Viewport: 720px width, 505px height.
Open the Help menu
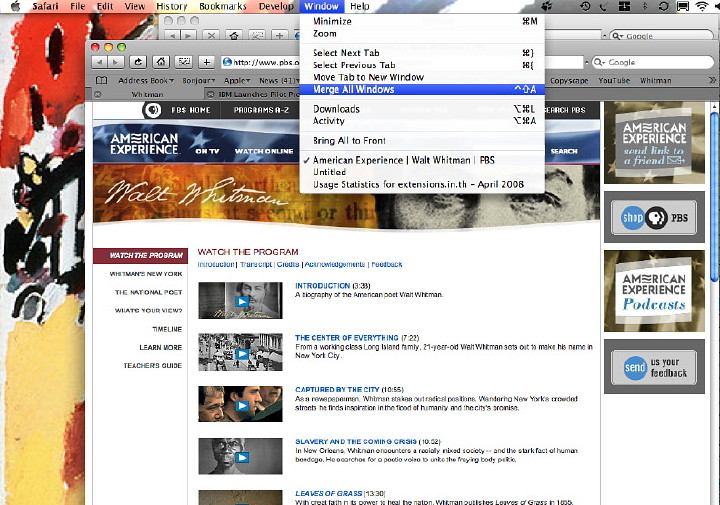coord(360,6)
